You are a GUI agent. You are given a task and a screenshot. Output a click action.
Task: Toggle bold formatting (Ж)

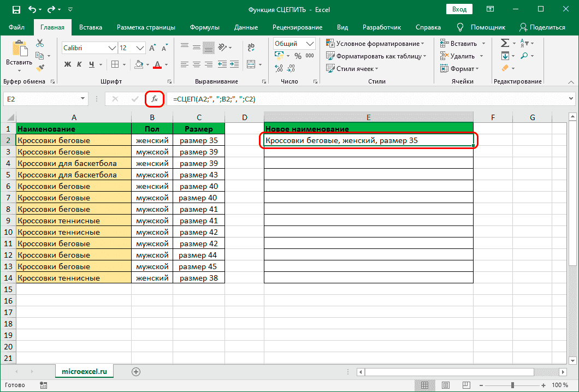point(68,64)
